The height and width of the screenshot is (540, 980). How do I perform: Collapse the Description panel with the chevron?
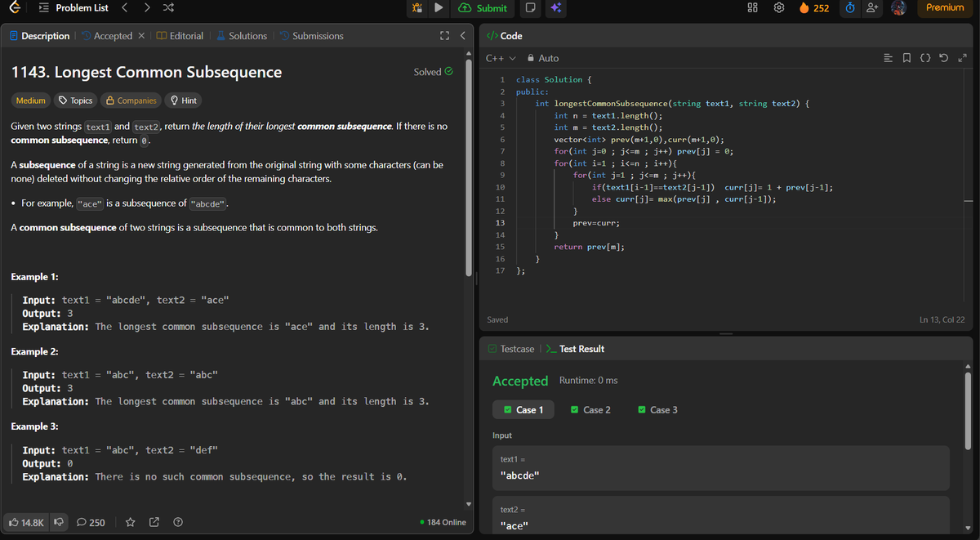[x=461, y=35]
